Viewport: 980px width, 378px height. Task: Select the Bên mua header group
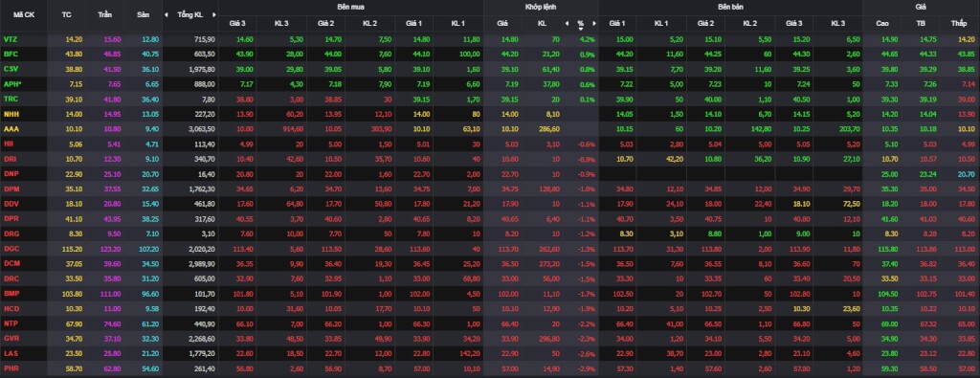pos(350,7)
